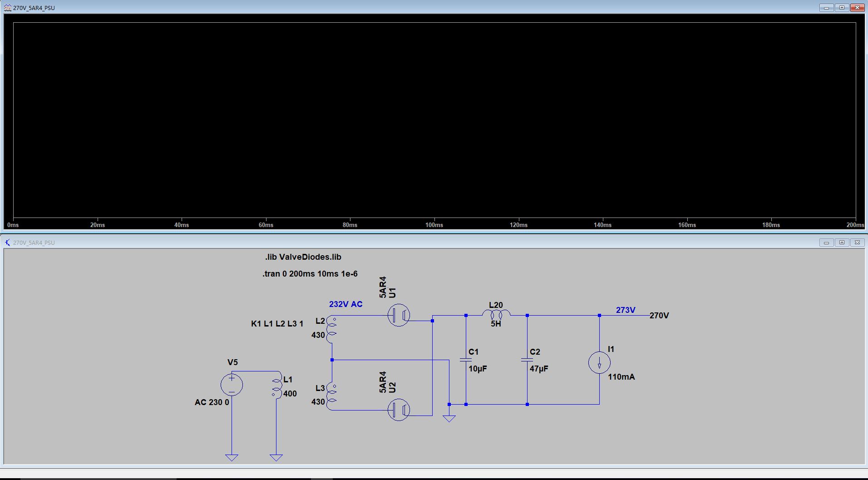The width and height of the screenshot is (868, 480).
Task: Click the schematic window title 270V_5AR4_PSU
Action: 34,243
